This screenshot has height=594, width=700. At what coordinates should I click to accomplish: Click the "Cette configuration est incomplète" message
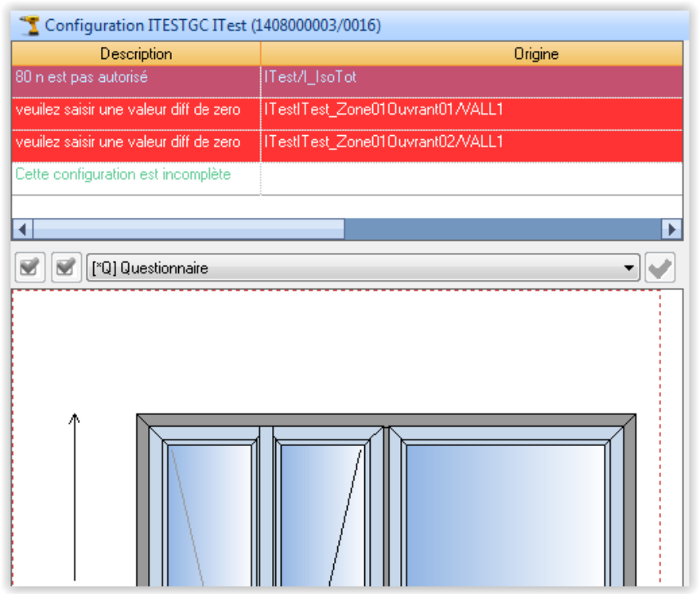click(x=123, y=174)
